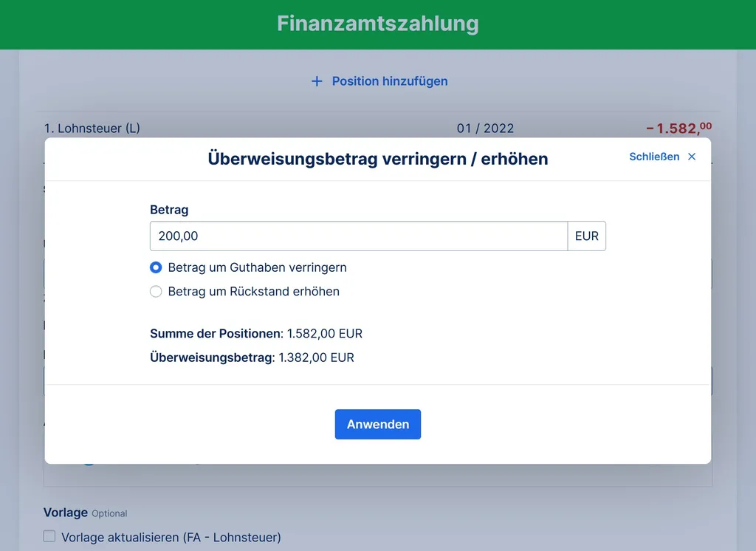This screenshot has height=551, width=756.
Task: Click the Schließen link in dialog
Action: (x=654, y=157)
